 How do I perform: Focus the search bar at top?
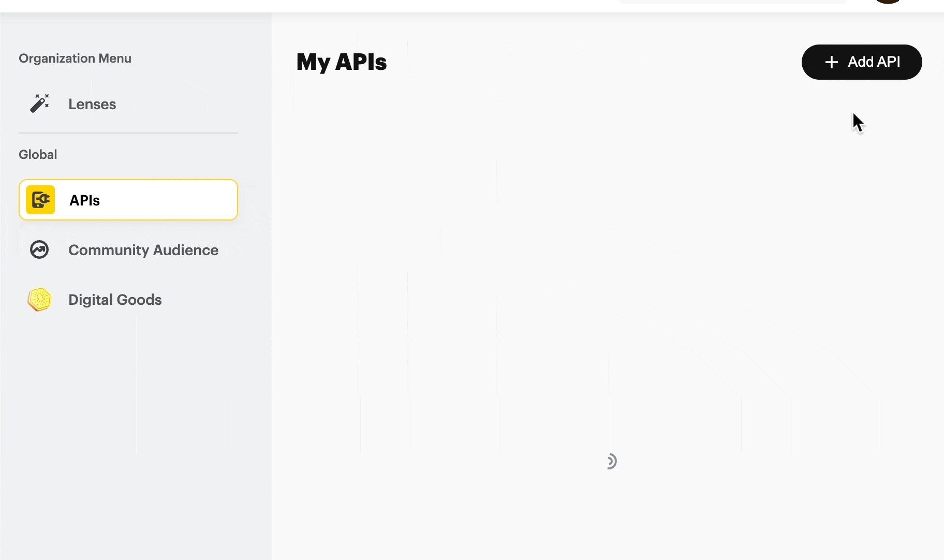click(733, 2)
